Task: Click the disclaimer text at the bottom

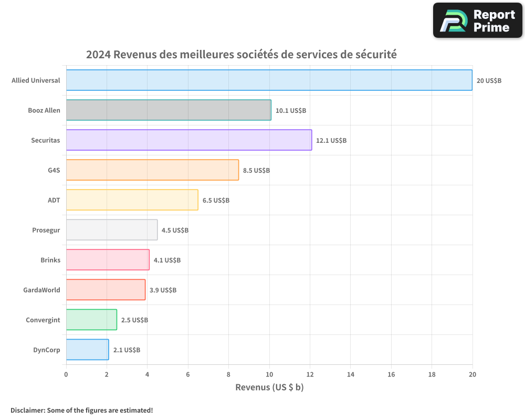Action: 81,411
